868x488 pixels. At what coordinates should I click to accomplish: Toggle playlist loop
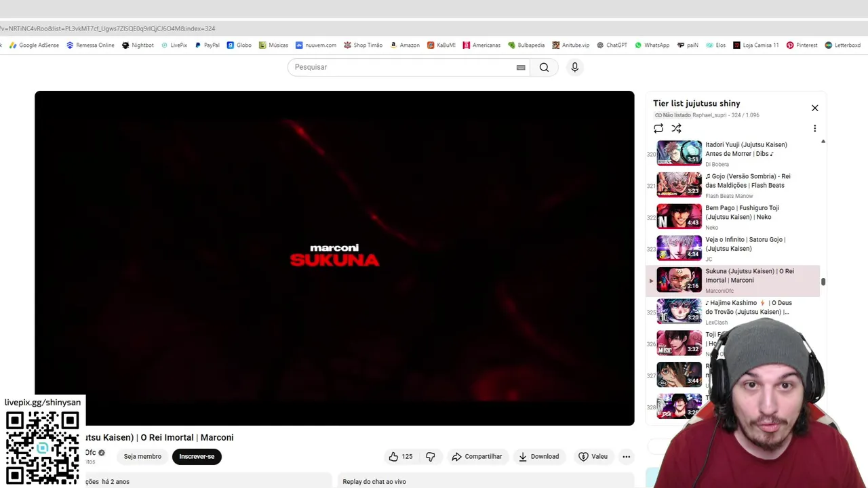[x=658, y=128]
